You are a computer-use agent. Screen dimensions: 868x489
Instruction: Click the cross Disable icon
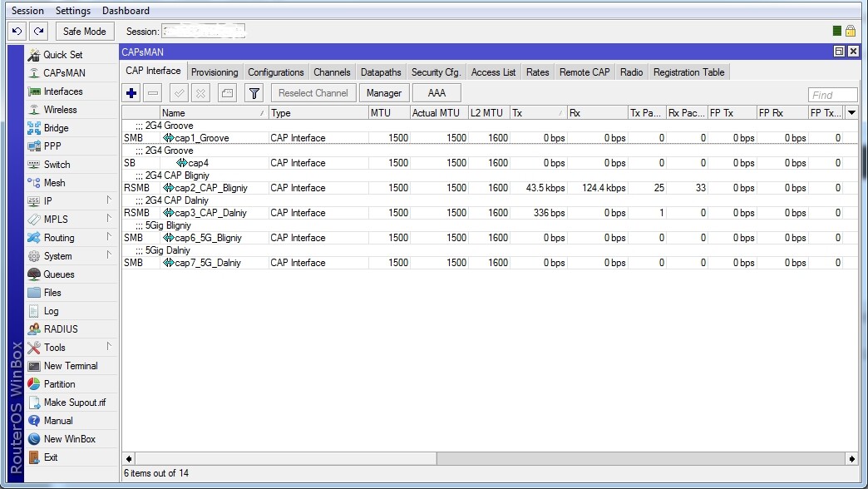(200, 93)
